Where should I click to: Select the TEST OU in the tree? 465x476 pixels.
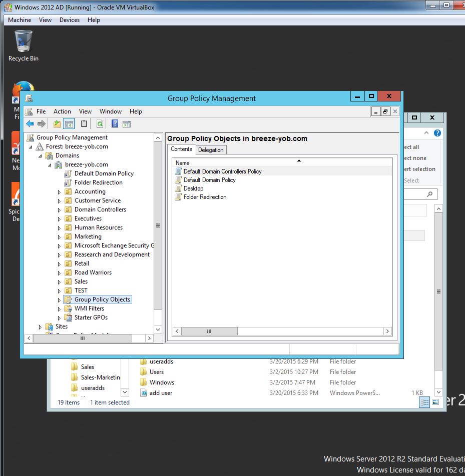tap(81, 290)
